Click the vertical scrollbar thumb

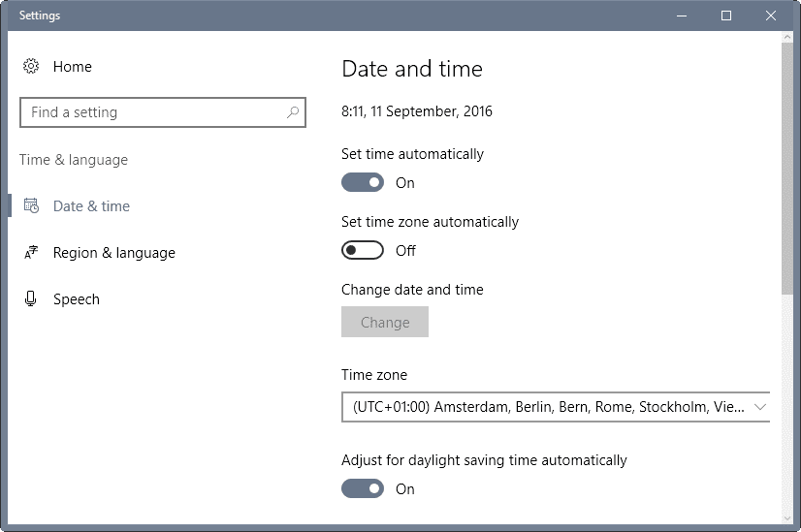tap(786, 169)
